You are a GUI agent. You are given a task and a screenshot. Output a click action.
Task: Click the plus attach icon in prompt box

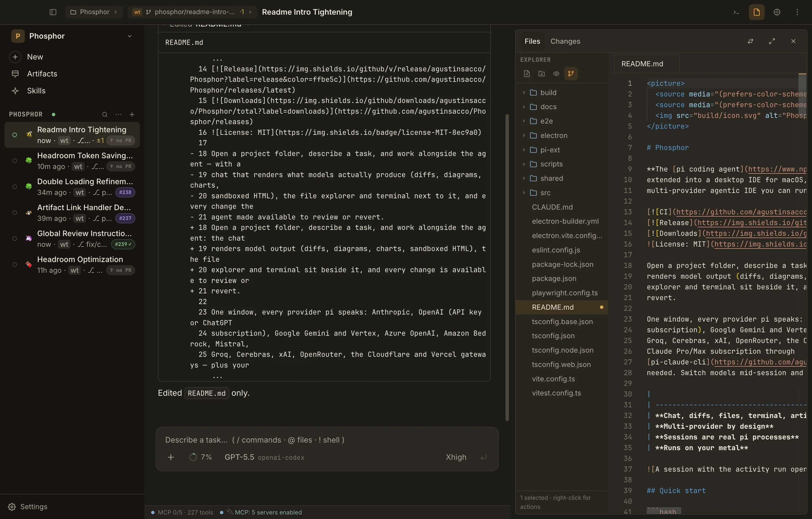tap(171, 457)
